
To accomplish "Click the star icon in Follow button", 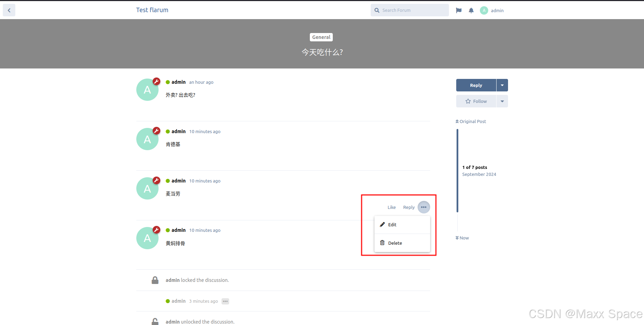I will click(468, 101).
